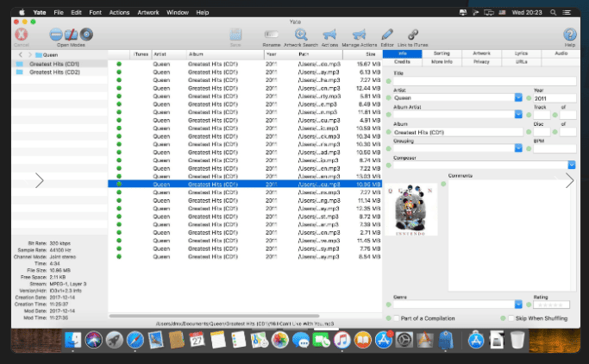This screenshot has width=589, height=364.
Task: Click the slashed folder Open Modes icon
Action: tap(71, 35)
